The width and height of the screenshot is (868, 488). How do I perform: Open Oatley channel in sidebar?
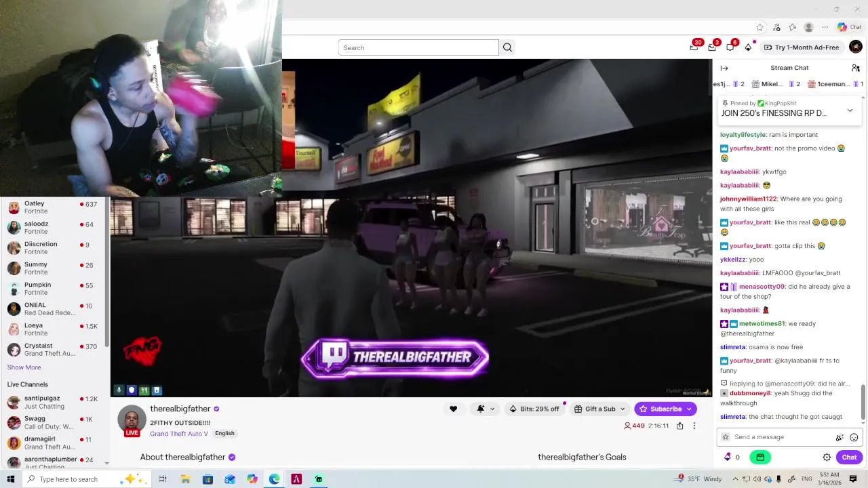pos(54,207)
